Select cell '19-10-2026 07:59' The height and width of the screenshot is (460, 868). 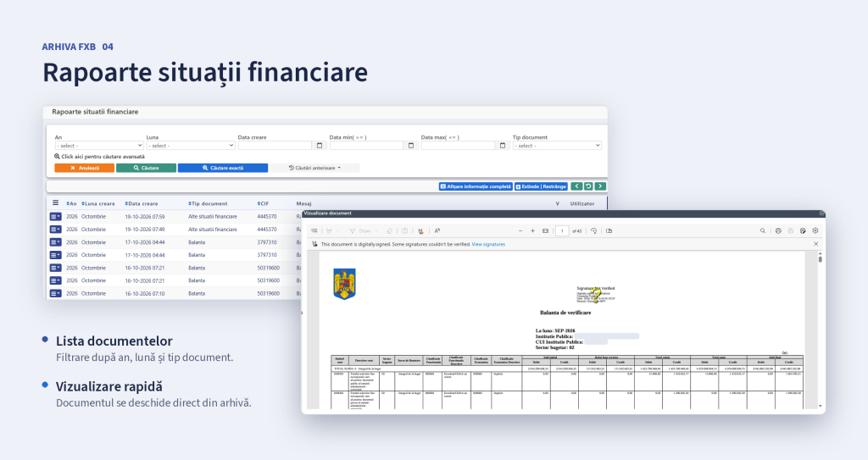[x=144, y=216]
